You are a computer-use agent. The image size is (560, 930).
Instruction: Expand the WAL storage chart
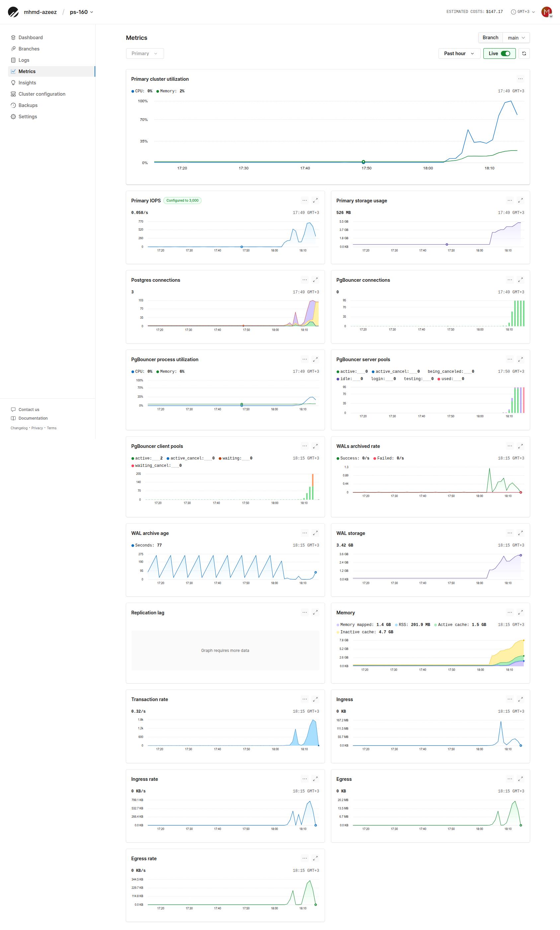click(x=520, y=533)
